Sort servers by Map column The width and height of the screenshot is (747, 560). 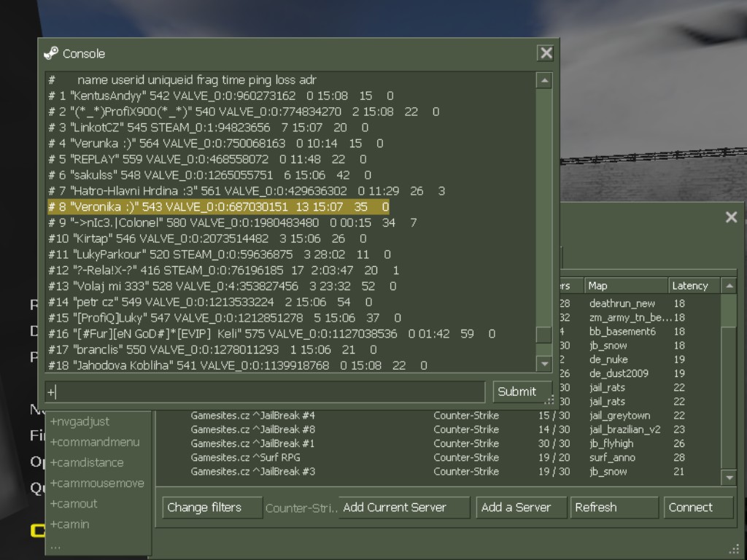626,286
